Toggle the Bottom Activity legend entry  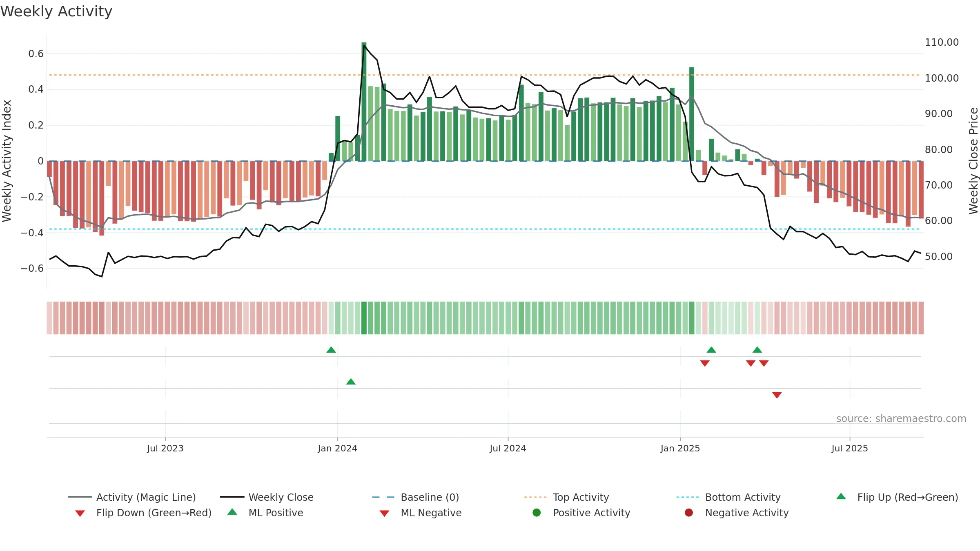point(728,497)
